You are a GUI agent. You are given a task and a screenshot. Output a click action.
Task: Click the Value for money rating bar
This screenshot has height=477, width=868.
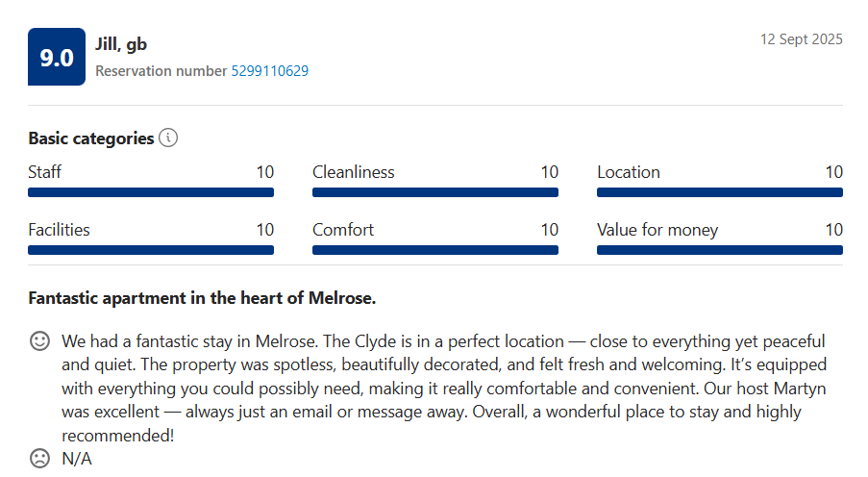(x=720, y=250)
